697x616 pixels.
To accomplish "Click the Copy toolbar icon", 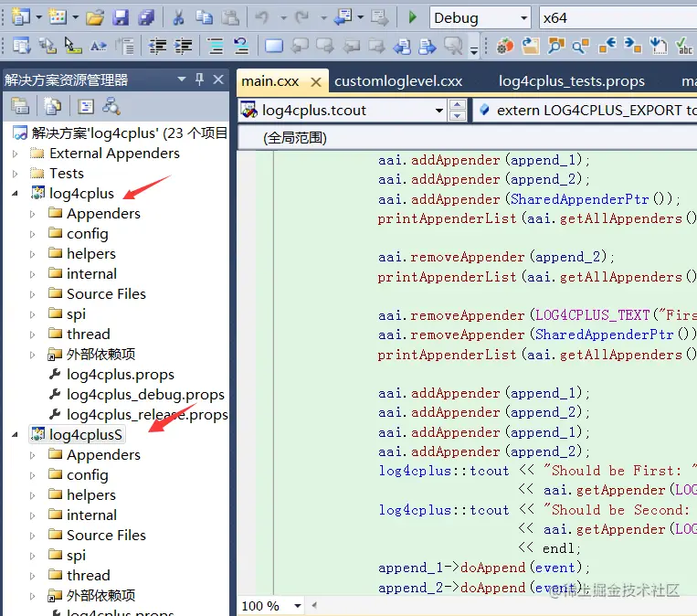I will point(204,17).
